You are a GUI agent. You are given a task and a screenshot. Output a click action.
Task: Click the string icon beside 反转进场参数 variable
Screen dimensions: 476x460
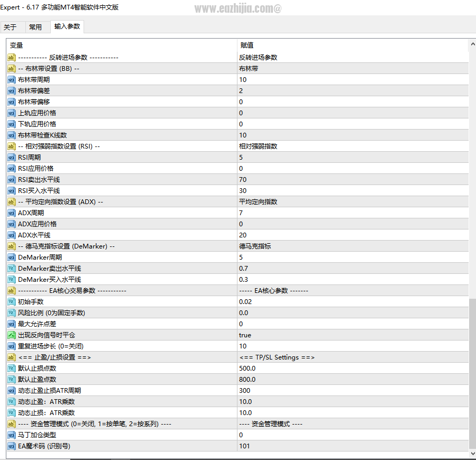point(11,57)
